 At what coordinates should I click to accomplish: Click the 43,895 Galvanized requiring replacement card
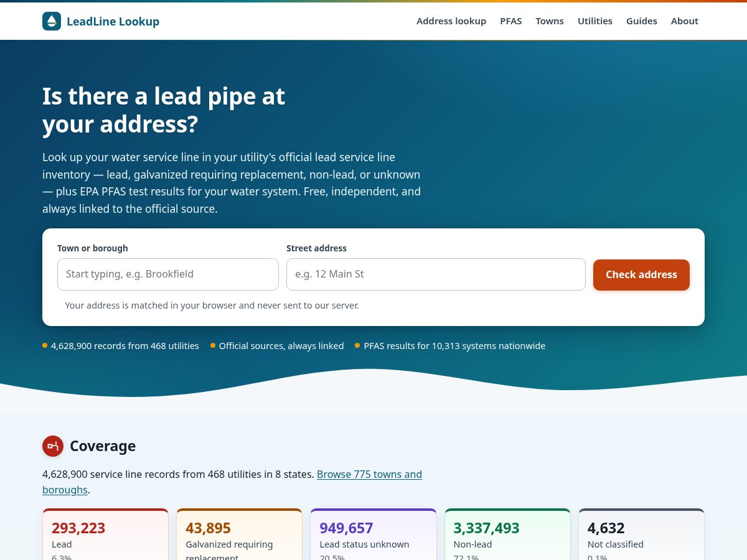[x=240, y=534]
